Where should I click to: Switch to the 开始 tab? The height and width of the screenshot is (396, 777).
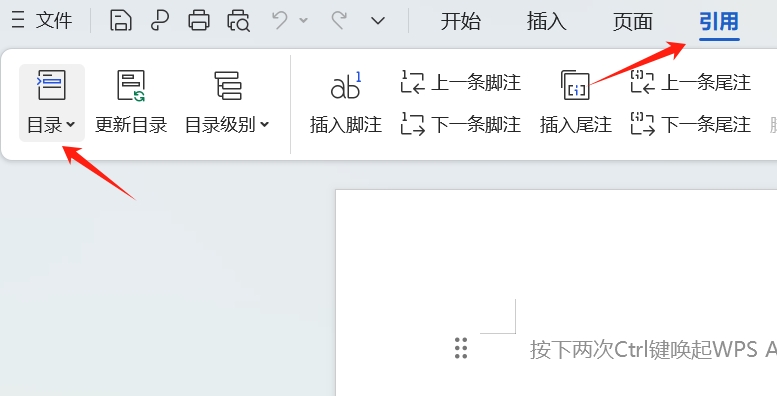pyautogui.click(x=460, y=21)
